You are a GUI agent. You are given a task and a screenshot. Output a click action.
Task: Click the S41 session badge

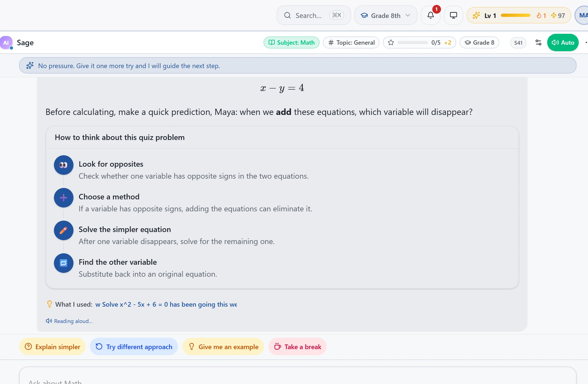coord(518,42)
